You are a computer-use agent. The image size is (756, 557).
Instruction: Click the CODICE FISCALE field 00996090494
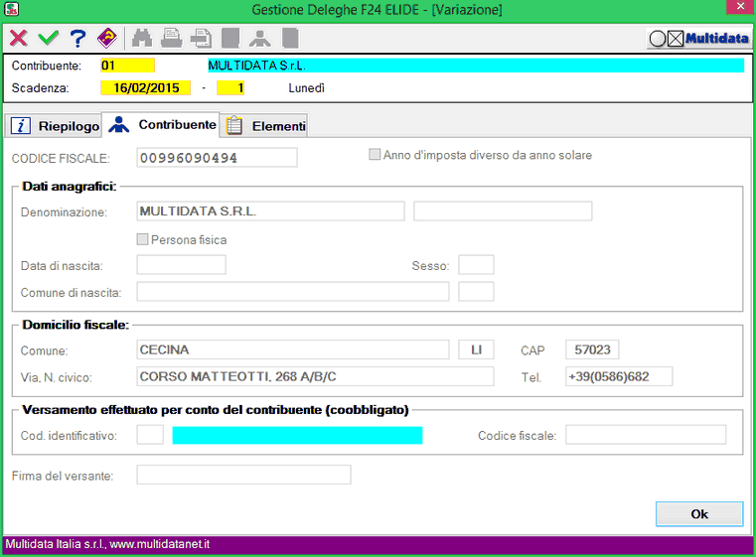pos(217,158)
